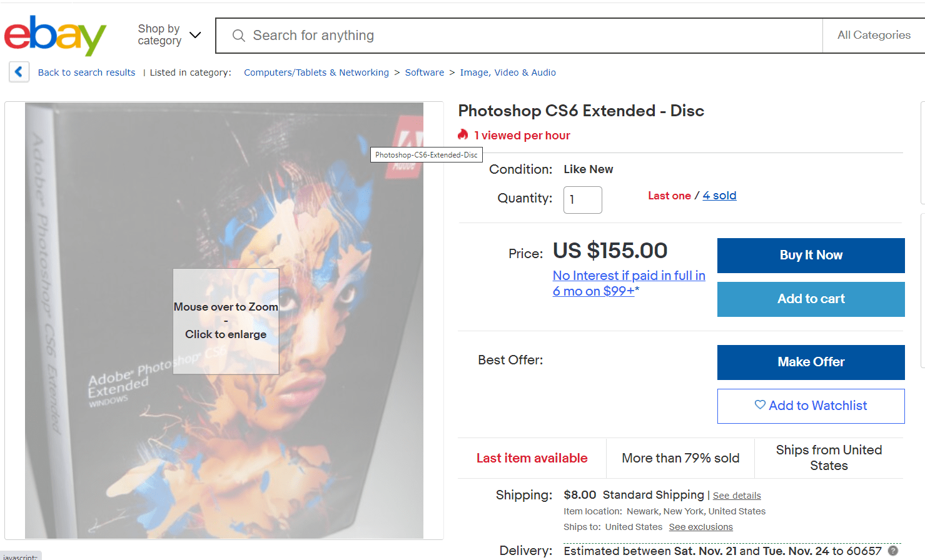Click the 'See exclusions' link
The height and width of the screenshot is (560, 925).
(700, 526)
